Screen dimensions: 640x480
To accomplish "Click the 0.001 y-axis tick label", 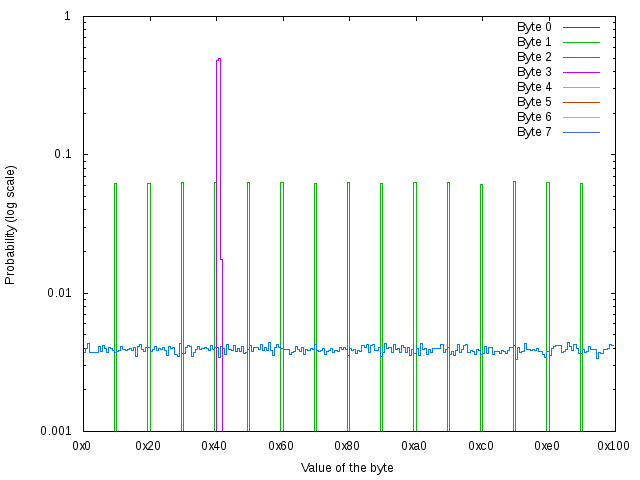I will (x=55, y=431).
